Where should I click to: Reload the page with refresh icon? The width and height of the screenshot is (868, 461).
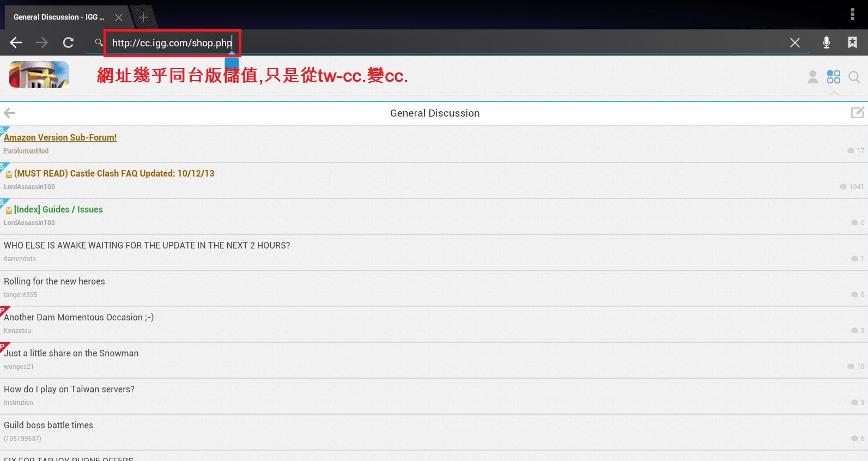pos(68,43)
